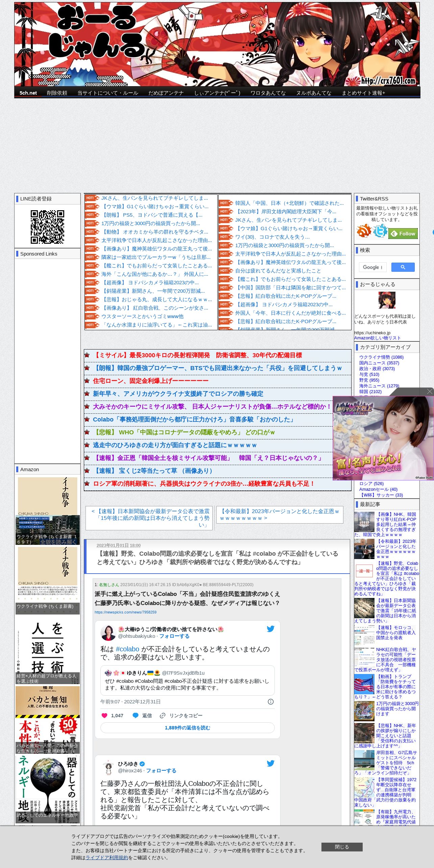Open the newspicks.com/news/7958259 source link
The image size is (434, 868).
tap(125, 612)
